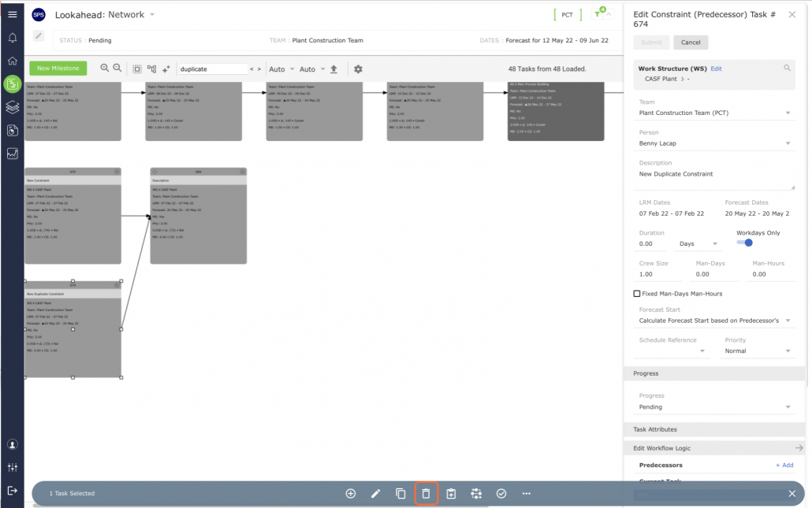The height and width of the screenshot is (508, 812).
Task: Dismiss the 1 Task Selected bar
Action: coord(792,494)
